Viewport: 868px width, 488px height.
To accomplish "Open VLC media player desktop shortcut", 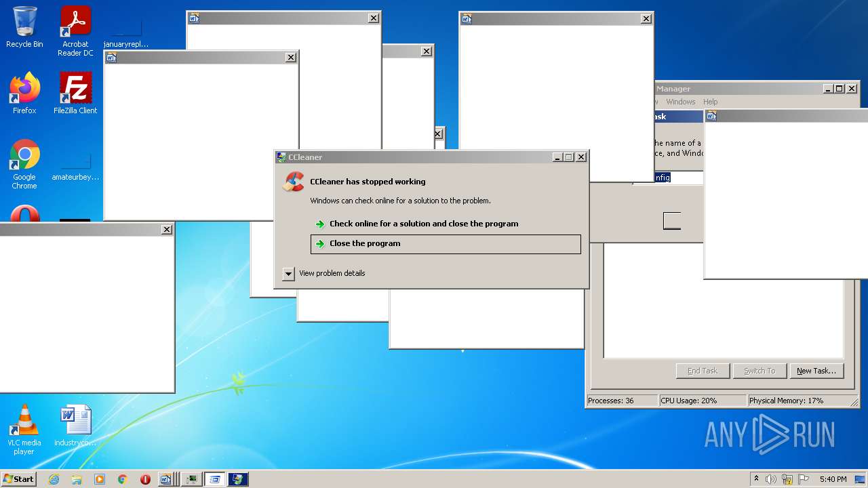I will 24,430.
